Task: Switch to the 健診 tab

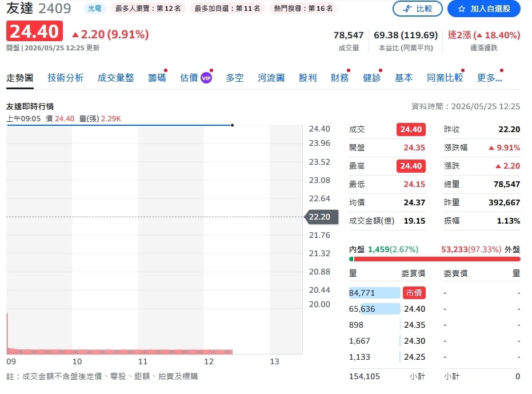Action: 372,78
